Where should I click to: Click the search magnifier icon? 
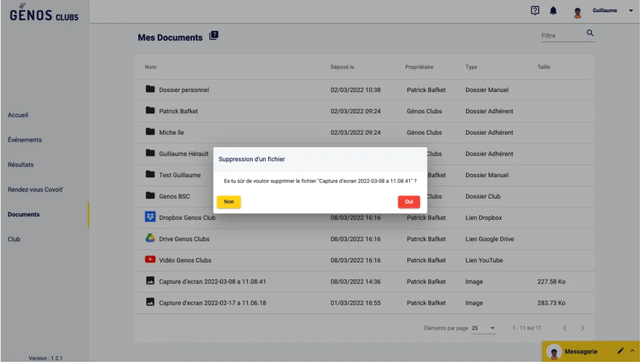point(590,34)
